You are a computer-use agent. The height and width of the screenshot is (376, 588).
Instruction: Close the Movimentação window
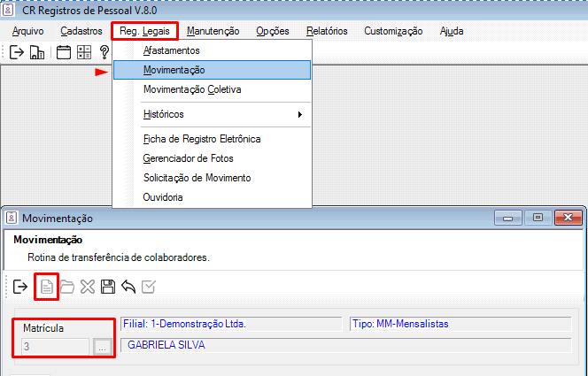(x=569, y=218)
